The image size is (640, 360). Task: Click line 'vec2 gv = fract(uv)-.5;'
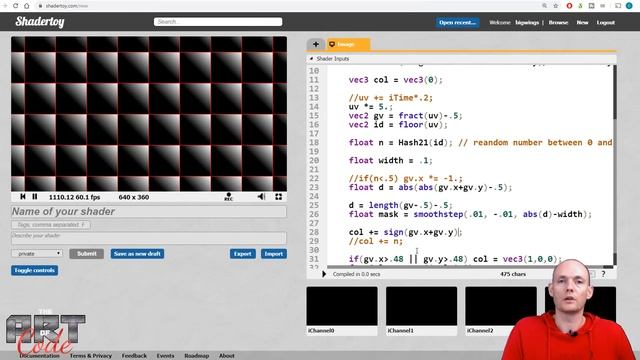tap(405, 116)
